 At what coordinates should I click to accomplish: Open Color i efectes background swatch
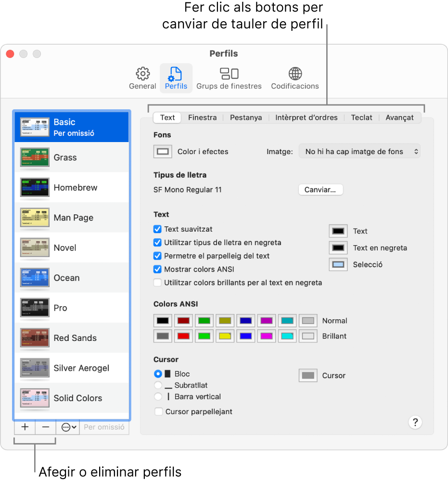[163, 152]
